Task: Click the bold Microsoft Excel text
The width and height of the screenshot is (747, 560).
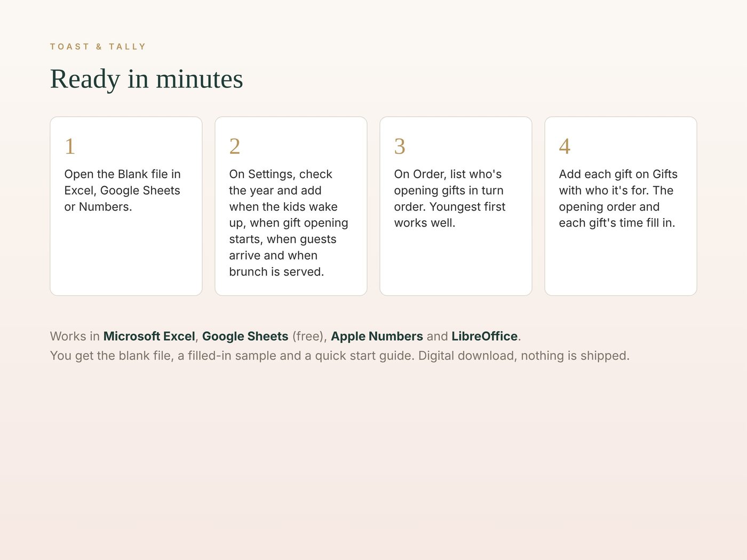Action: click(149, 337)
